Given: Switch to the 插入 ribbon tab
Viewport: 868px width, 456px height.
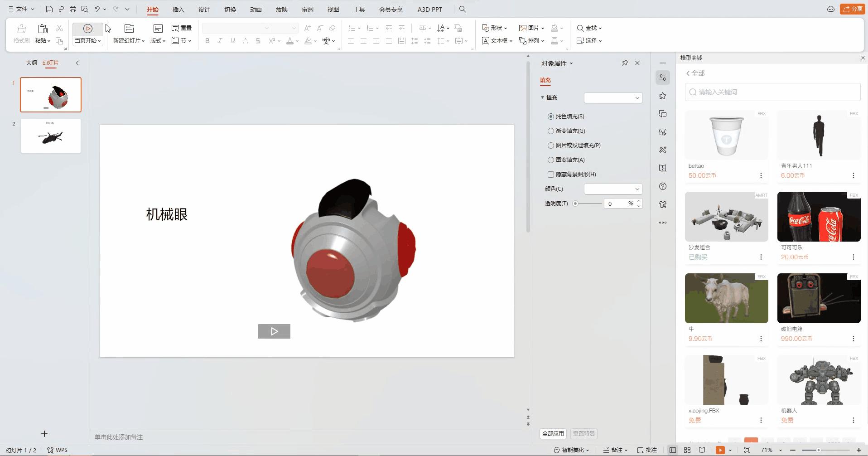Looking at the screenshot, I should (x=178, y=9).
